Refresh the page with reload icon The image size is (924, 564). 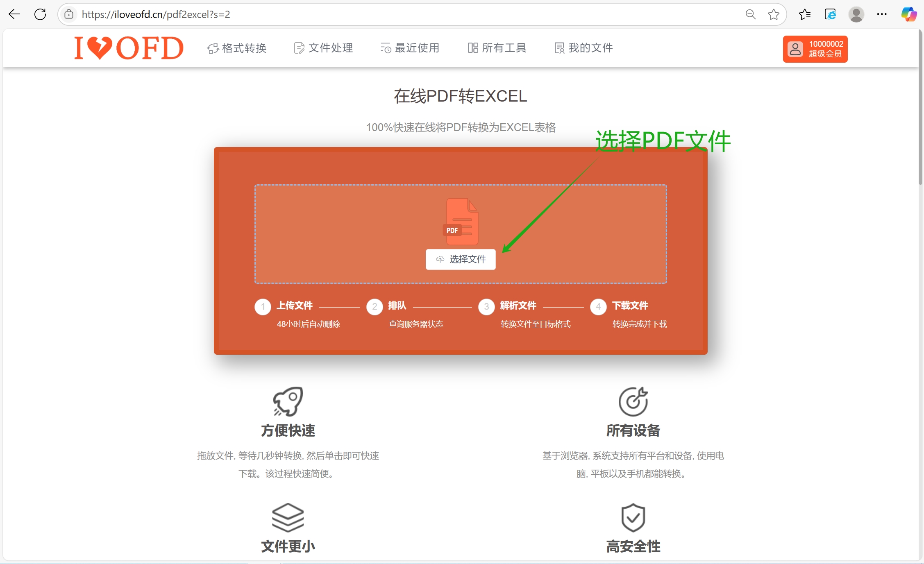click(40, 14)
